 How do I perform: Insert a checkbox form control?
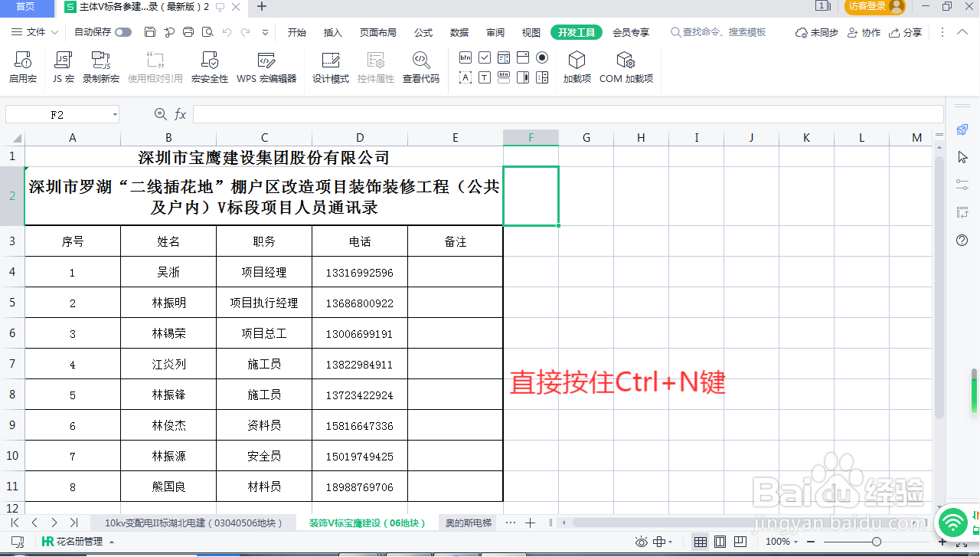click(x=485, y=57)
